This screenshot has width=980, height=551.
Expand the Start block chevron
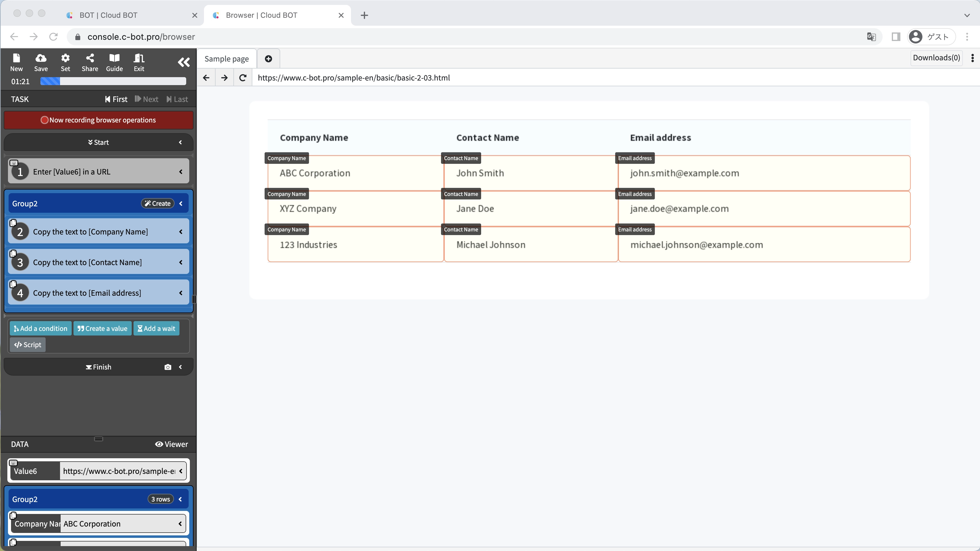click(x=180, y=142)
